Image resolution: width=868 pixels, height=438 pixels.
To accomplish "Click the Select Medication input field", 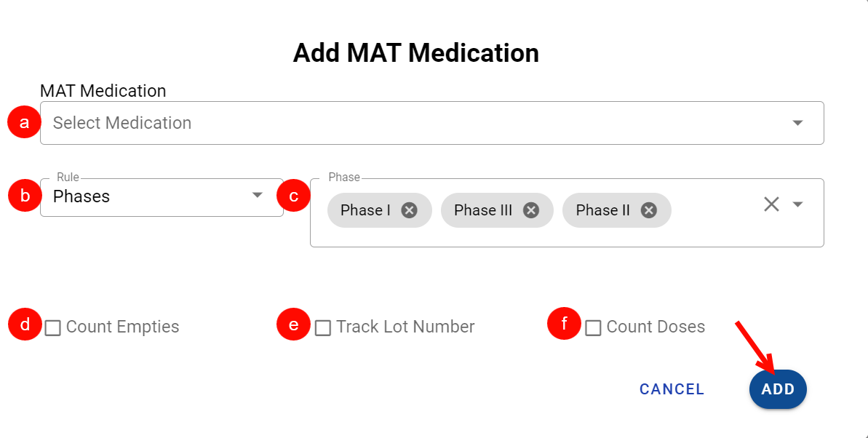I will coord(407,123).
